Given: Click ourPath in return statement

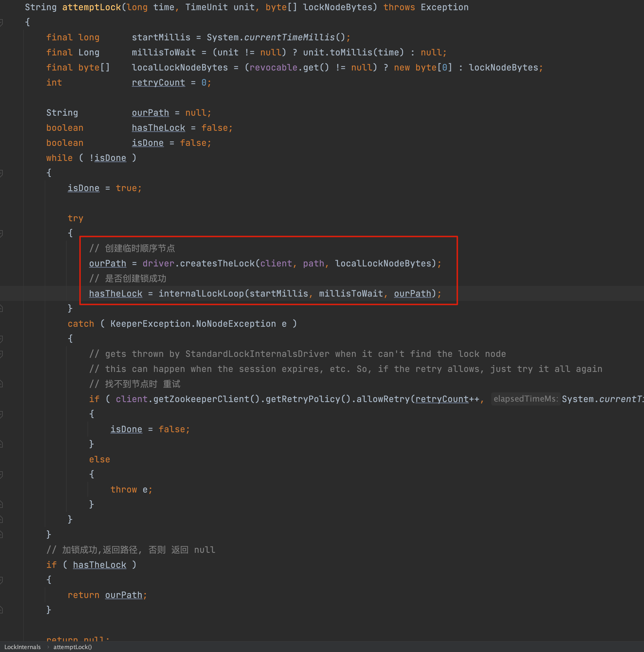Looking at the screenshot, I should (x=124, y=595).
